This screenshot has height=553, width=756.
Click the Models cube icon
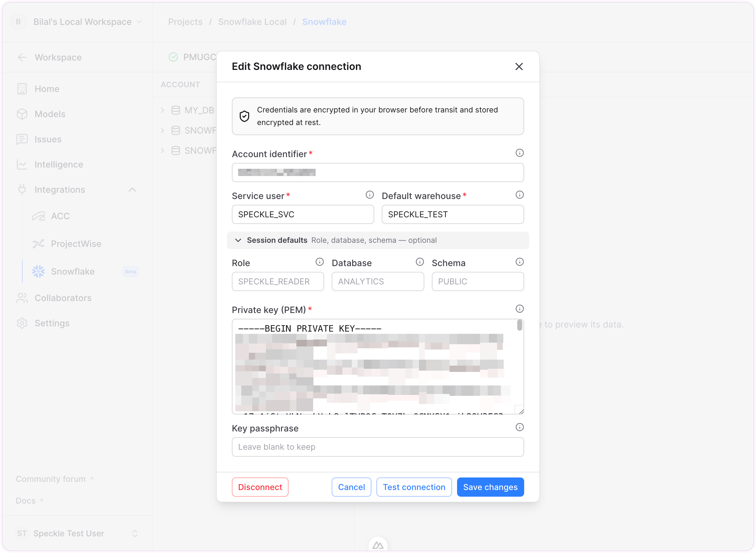pos(22,114)
